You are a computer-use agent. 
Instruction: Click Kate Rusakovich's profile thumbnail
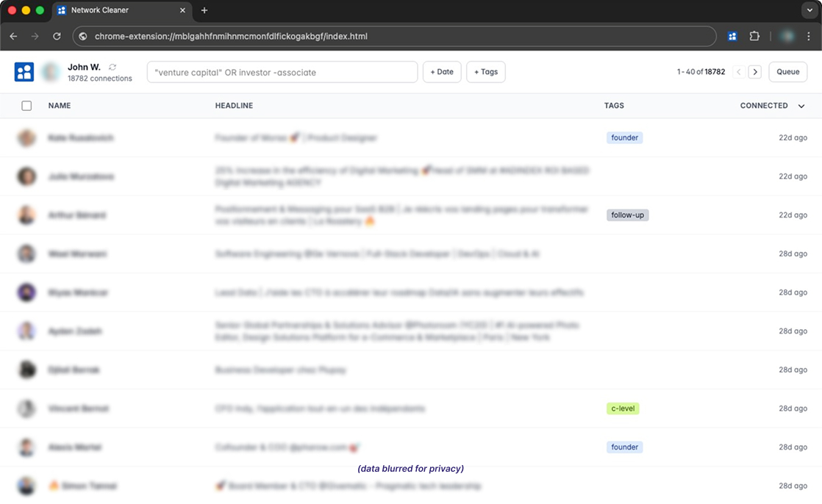tap(26, 137)
